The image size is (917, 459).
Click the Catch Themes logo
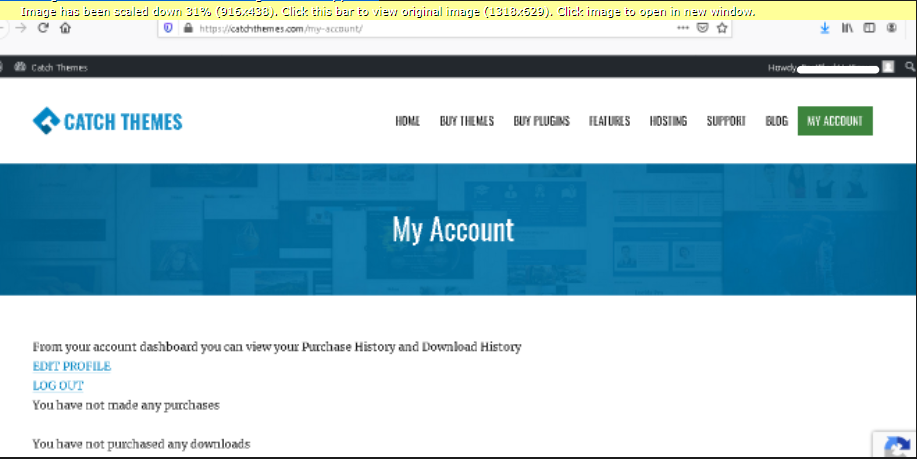tap(108, 121)
